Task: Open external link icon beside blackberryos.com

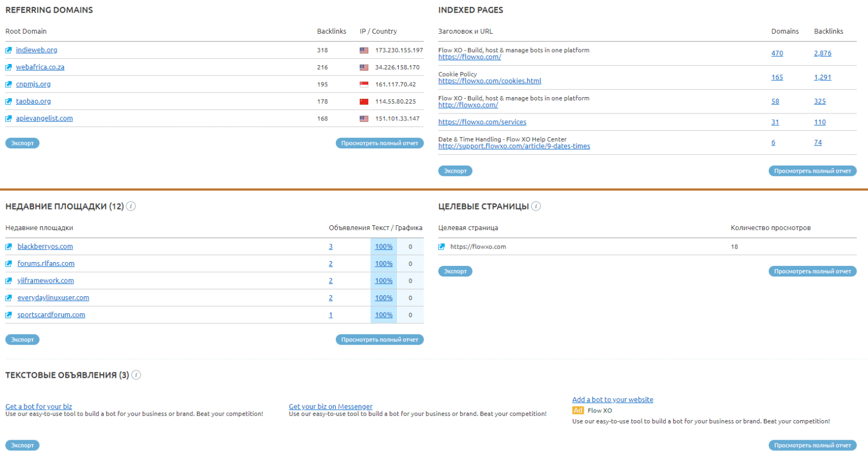Action: coord(9,247)
